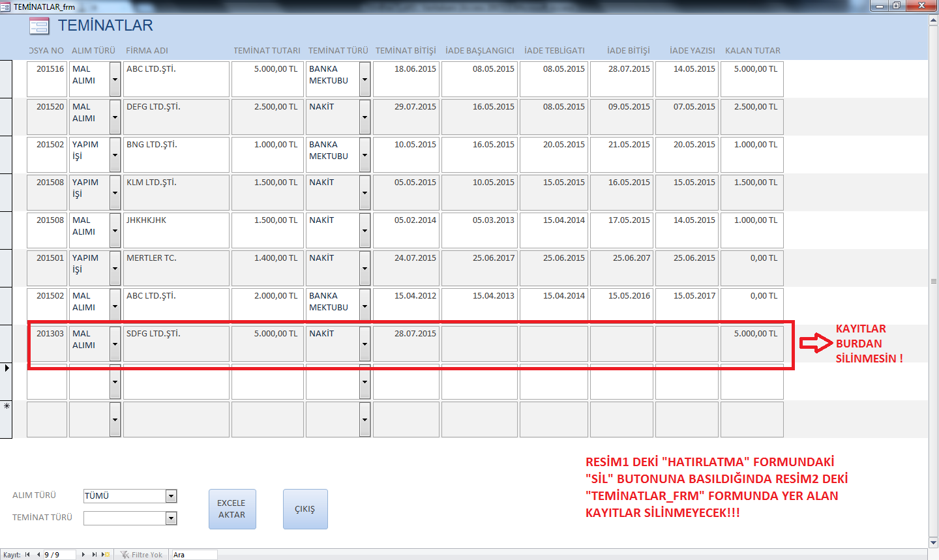Click the current record number box
Image resolution: width=939 pixels, height=560 pixels.
click(x=59, y=555)
